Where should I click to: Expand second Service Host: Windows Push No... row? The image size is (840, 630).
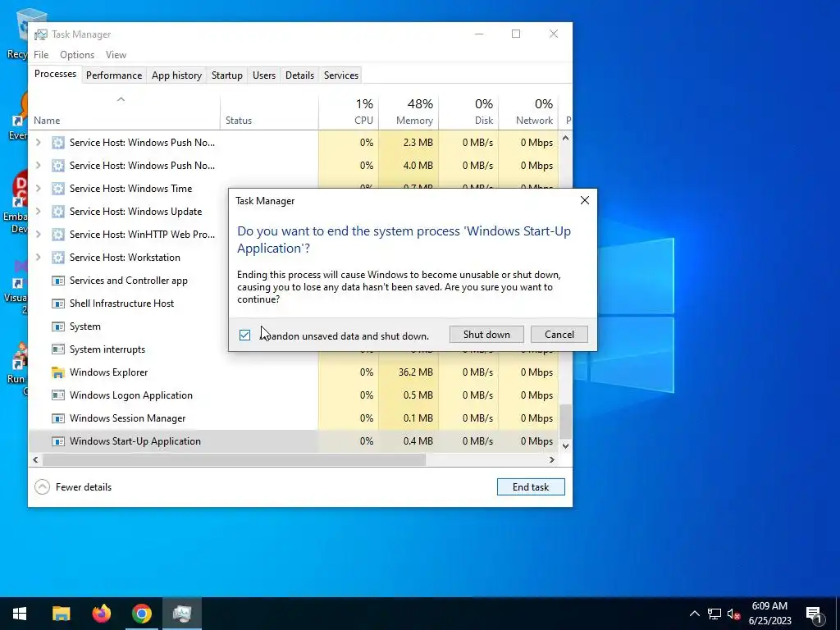(38, 165)
